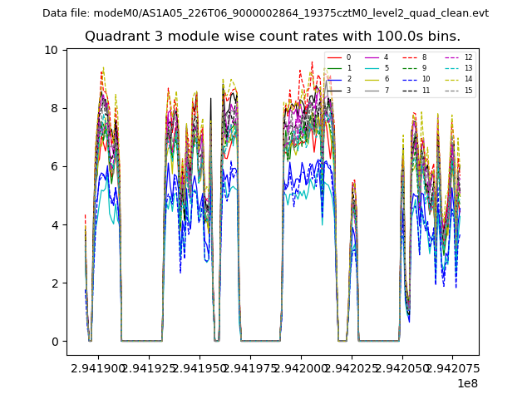Click the 1e8 axis offset label
532x399 pixels.
466,383
